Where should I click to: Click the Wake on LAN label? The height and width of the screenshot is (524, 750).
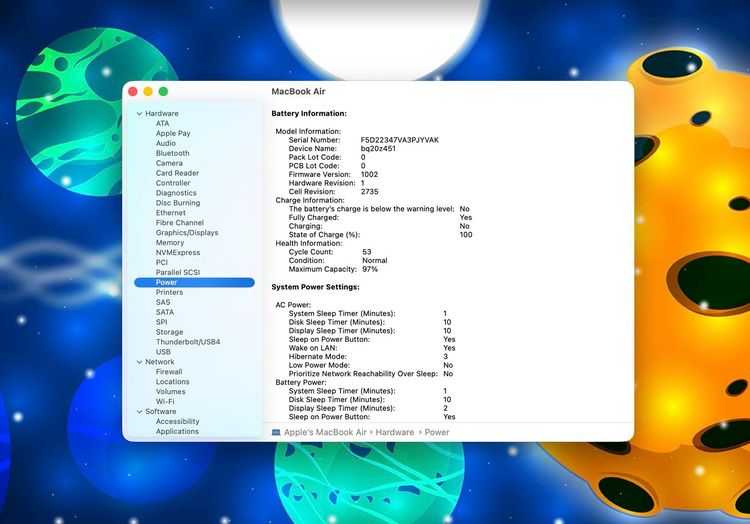pyautogui.click(x=313, y=348)
